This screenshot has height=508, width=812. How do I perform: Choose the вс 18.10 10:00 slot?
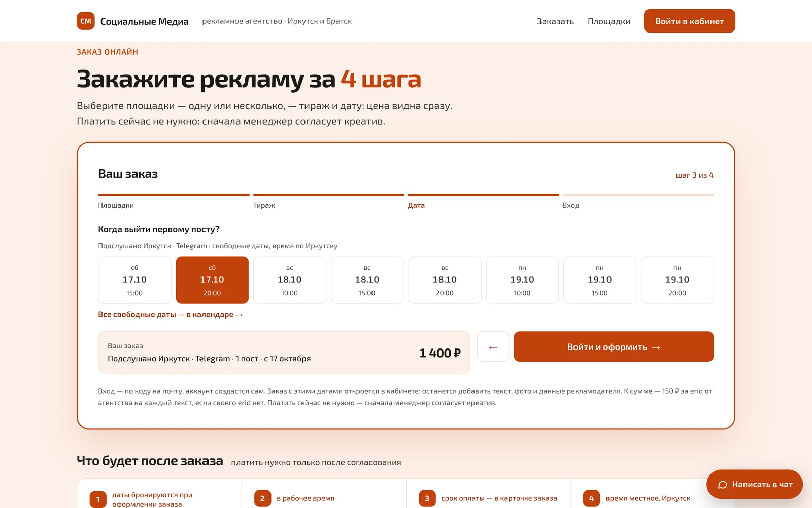coord(290,280)
